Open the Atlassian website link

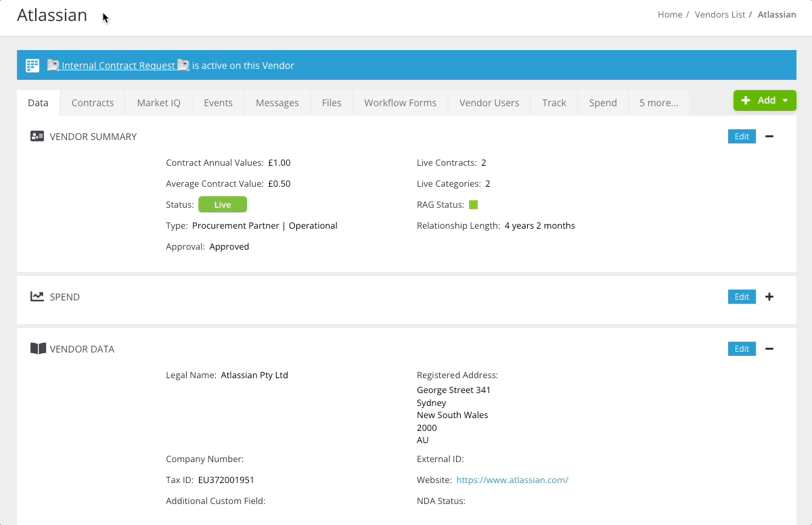pyautogui.click(x=512, y=480)
